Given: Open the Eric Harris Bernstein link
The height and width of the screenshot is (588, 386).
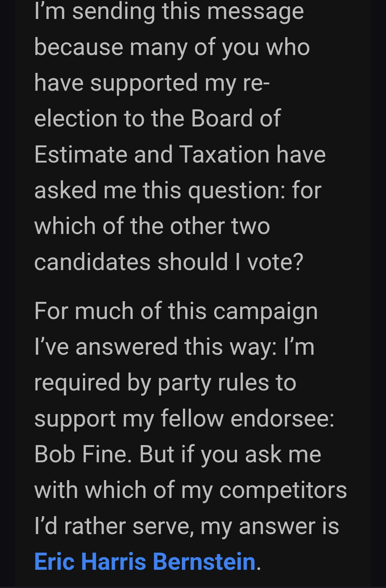Looking at the screenshot, I should click(145, 562).
